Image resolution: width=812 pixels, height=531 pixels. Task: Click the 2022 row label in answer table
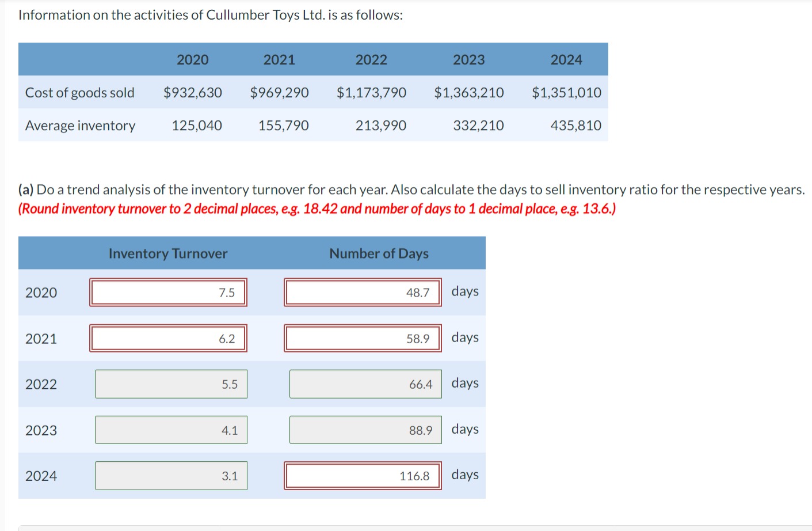(41, 384)
